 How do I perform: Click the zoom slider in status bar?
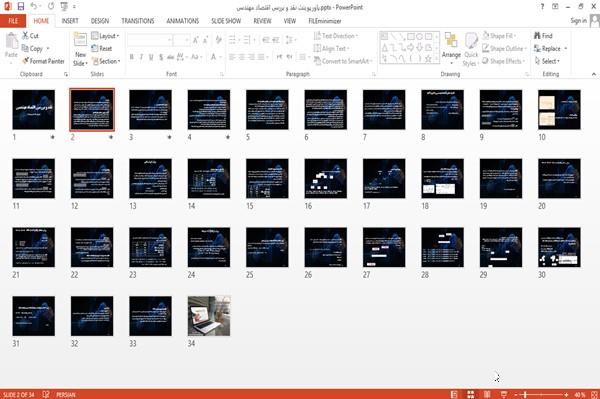tap(541, 394)
